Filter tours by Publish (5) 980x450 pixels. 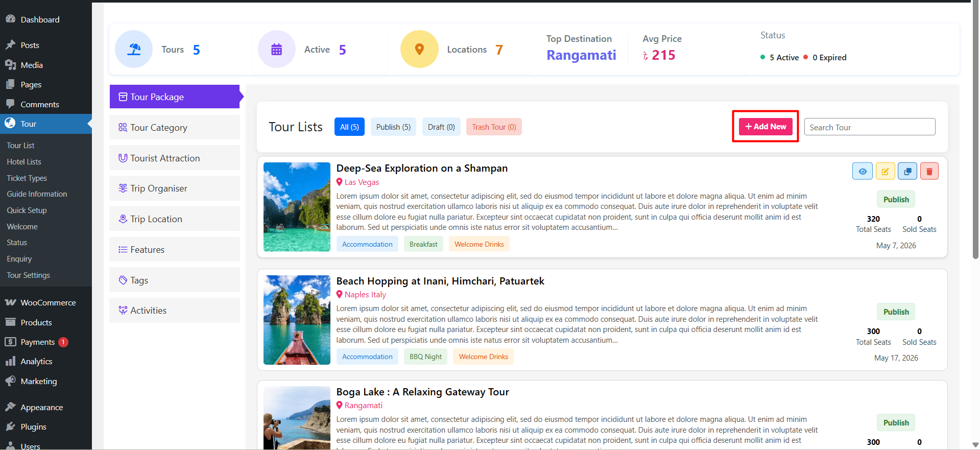(393, 127)
